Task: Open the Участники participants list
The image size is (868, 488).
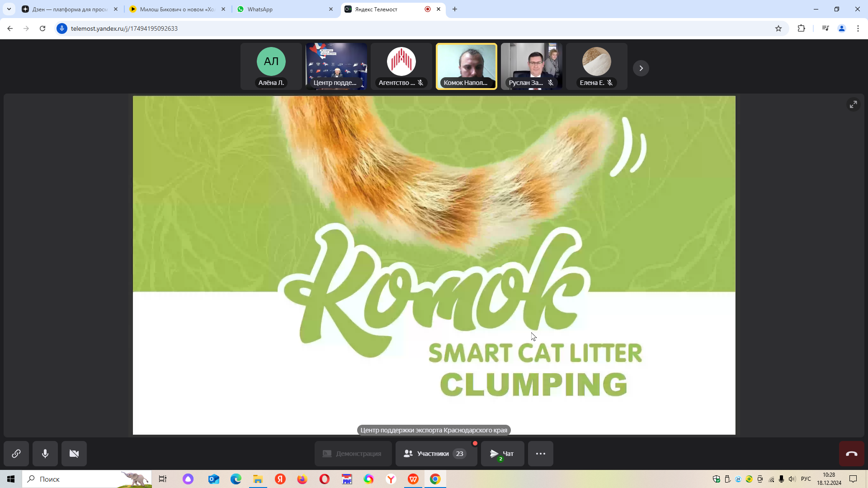Action: point(436,453)
